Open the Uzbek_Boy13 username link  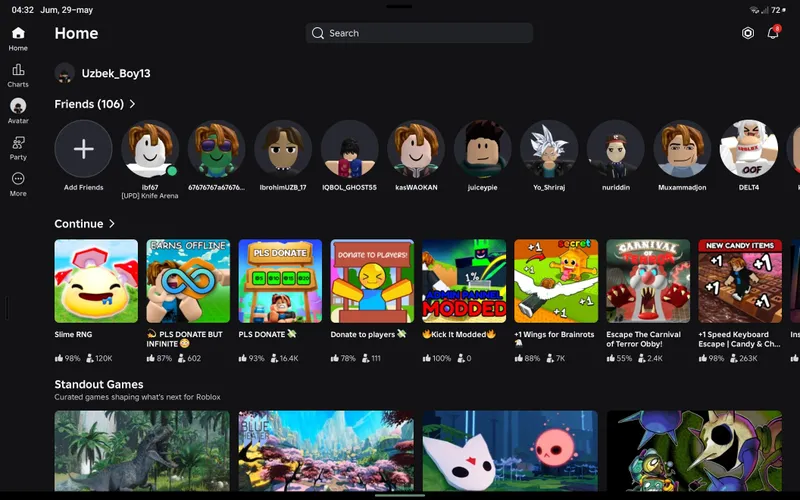coord(116,73)
